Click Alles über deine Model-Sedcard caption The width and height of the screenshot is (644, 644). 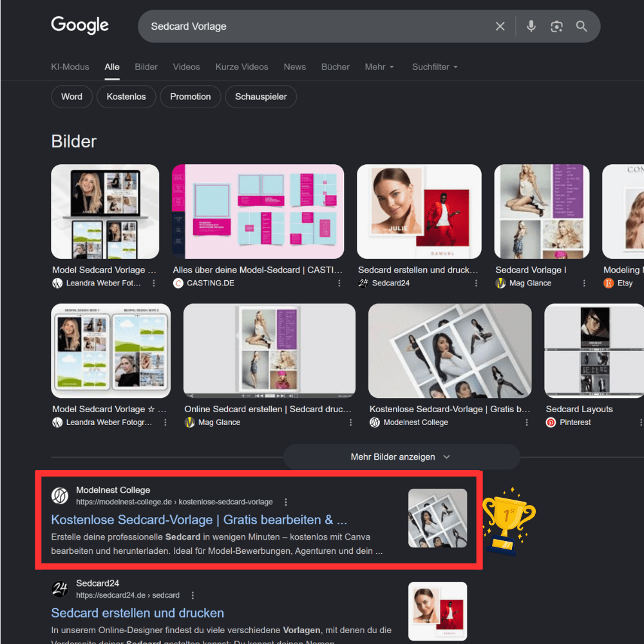[x=257, y=270]
